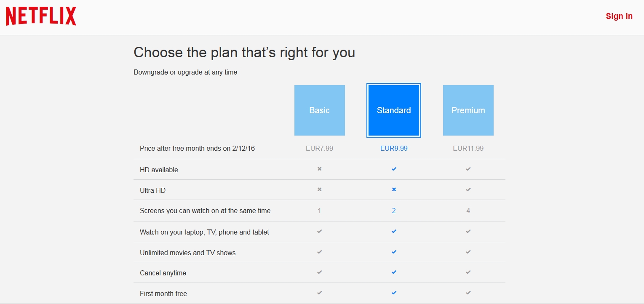The image size is (644, 304).
Task: Open the Sign In link
Action: click(619, 16)
